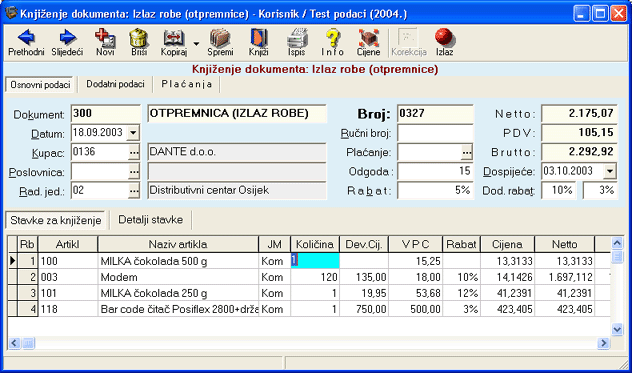Click MILKA čokolada 250 g cell
The height and width of the screenshot is (373, 632).
tap(178, 293)
